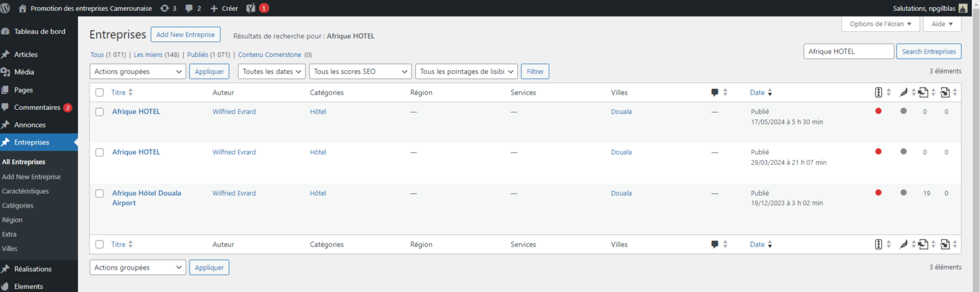Open the top Actions groupées dropdown
Screen dimensions: 980x292
[138, 72]
